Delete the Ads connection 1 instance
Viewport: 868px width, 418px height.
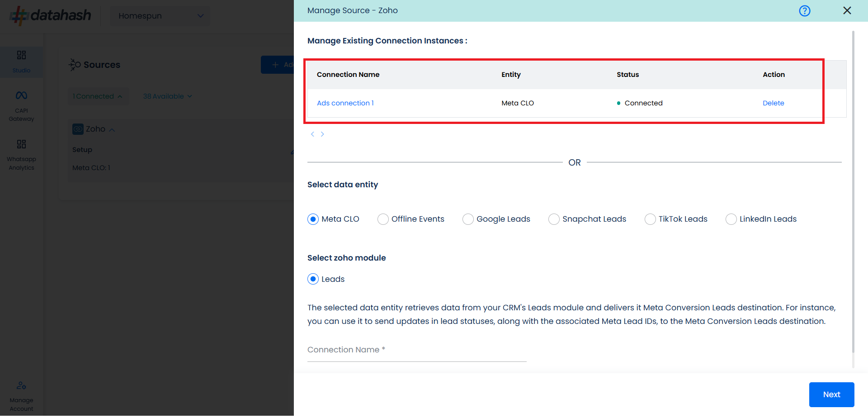[773, 103]
